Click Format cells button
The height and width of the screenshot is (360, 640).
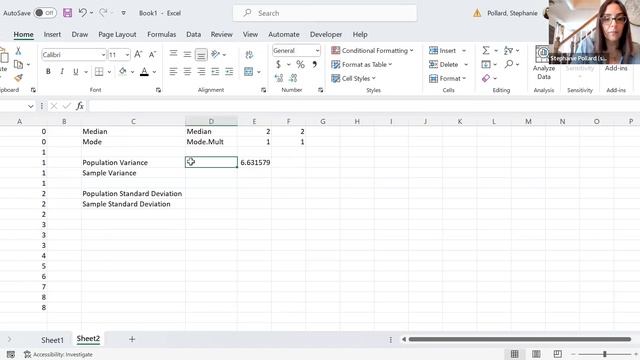(447, 78)
